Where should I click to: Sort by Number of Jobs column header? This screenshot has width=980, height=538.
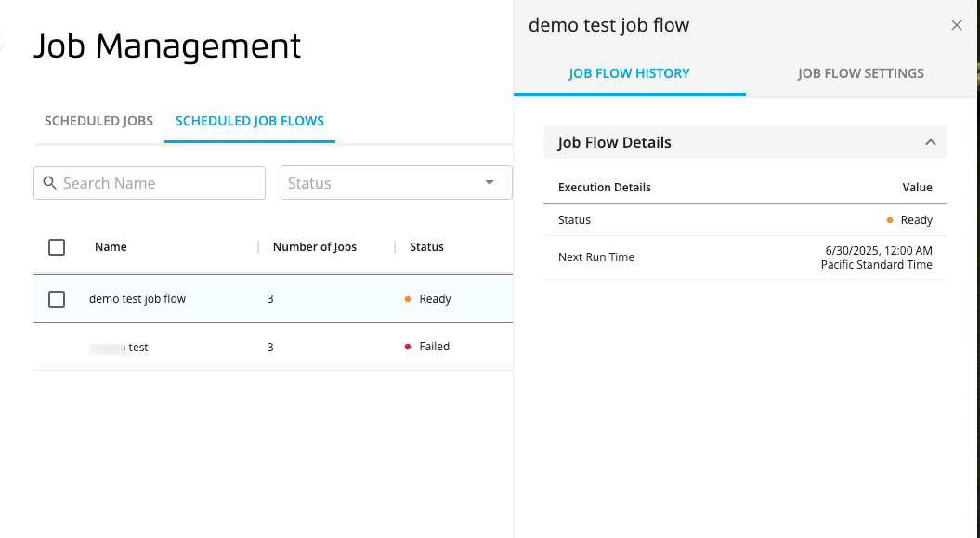(x=314, y=247)
